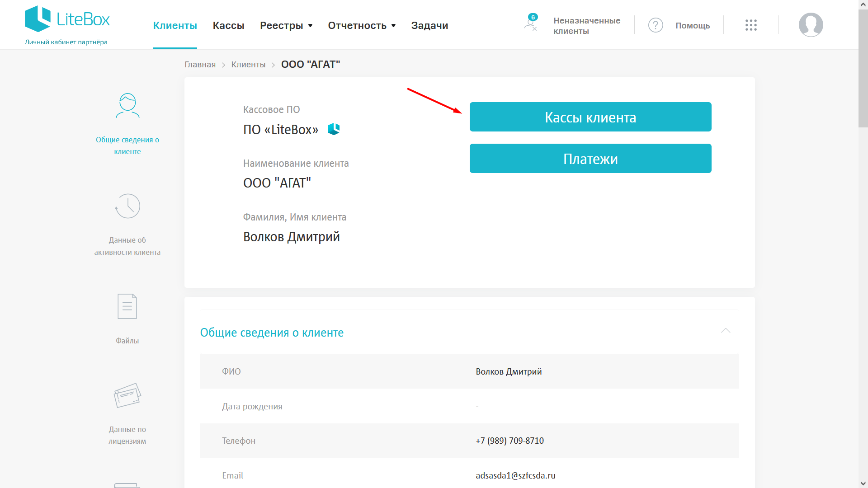Select the client activity clock icon

tap(127, 206)
